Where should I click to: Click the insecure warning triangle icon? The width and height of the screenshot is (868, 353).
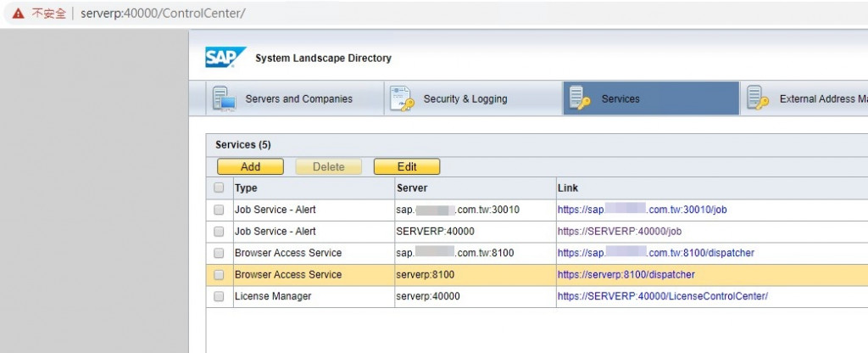18,14
